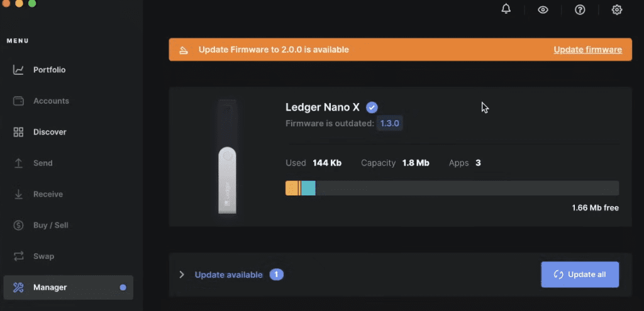Open the Swap menu item
The width and height of the screenshot is (644, 311).
tap(43, 256)
